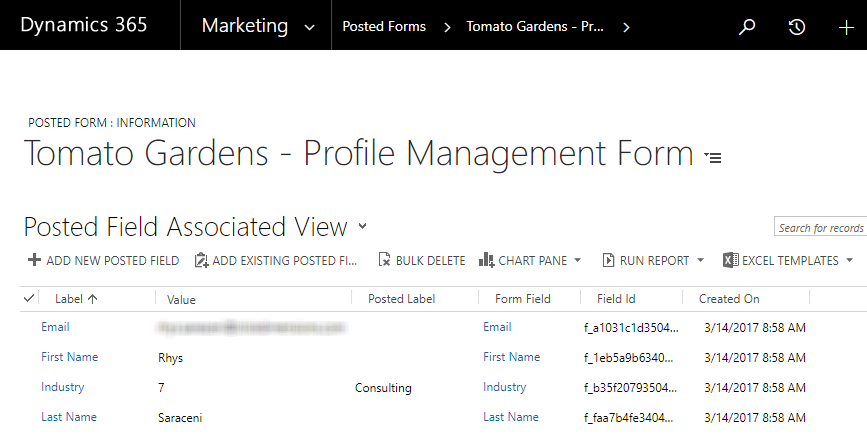The image size is (867, 447).
Task: Select the value 'Rhys'
Action: tap(170, 358)
